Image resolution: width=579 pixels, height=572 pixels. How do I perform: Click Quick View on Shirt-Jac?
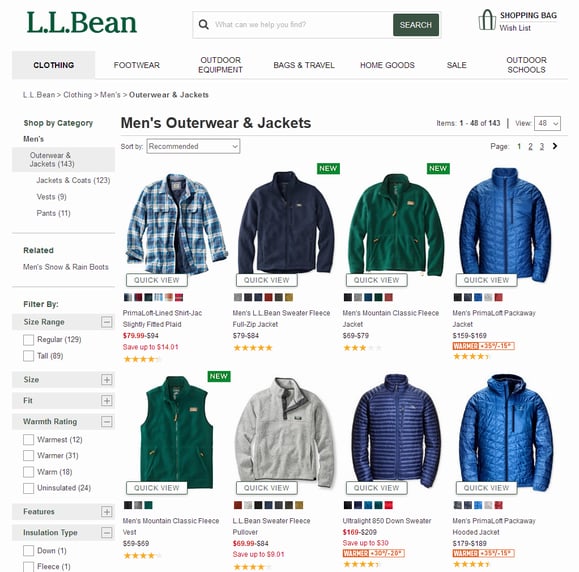[x=157, y=280]
